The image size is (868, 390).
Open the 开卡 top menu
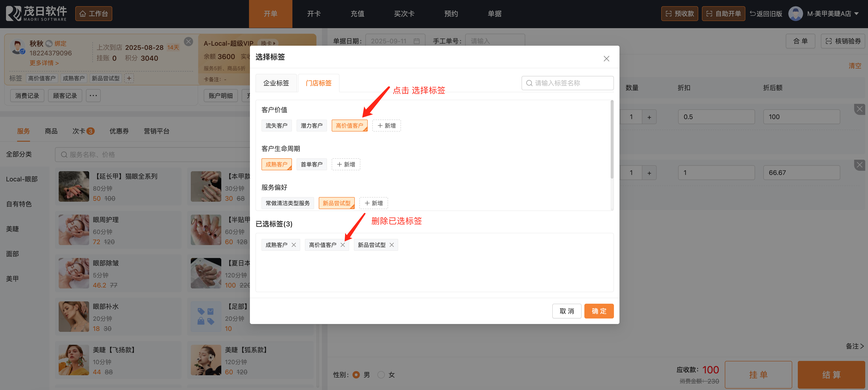(314, 14)
